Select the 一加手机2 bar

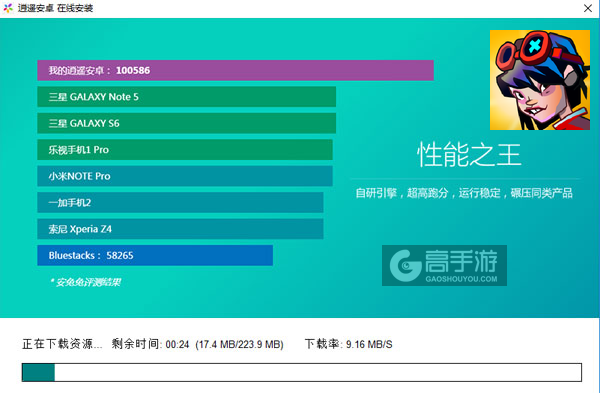pyautogui.click(x=180, y=202)
